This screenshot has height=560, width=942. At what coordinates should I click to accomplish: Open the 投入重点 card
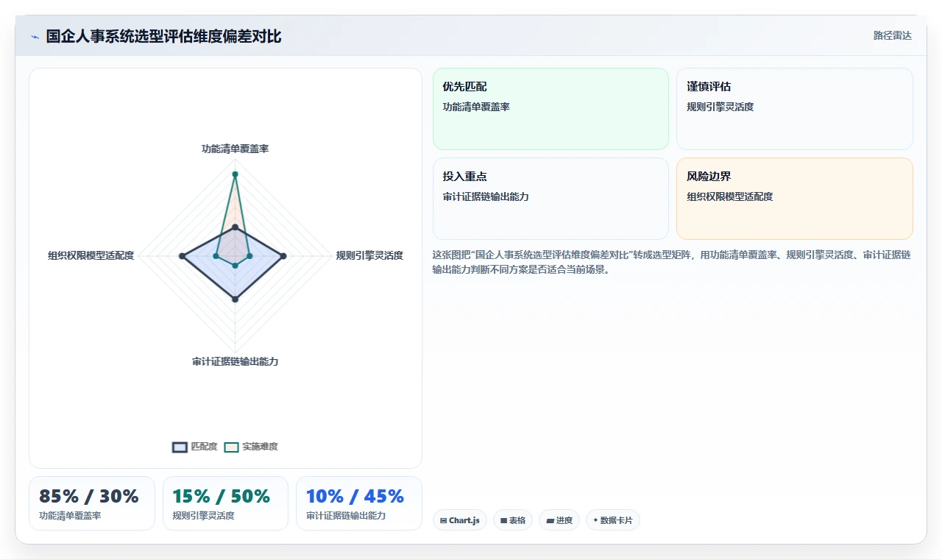(x=550, y=199)
